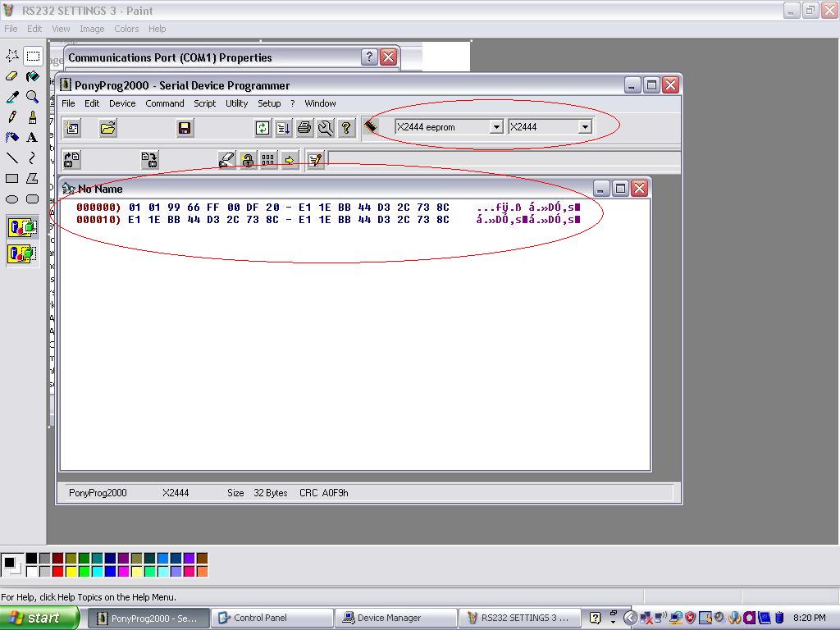Screen dimensions: 840x630
Task: Enable the opaque selection option in Paint
Action: point(22,228)
